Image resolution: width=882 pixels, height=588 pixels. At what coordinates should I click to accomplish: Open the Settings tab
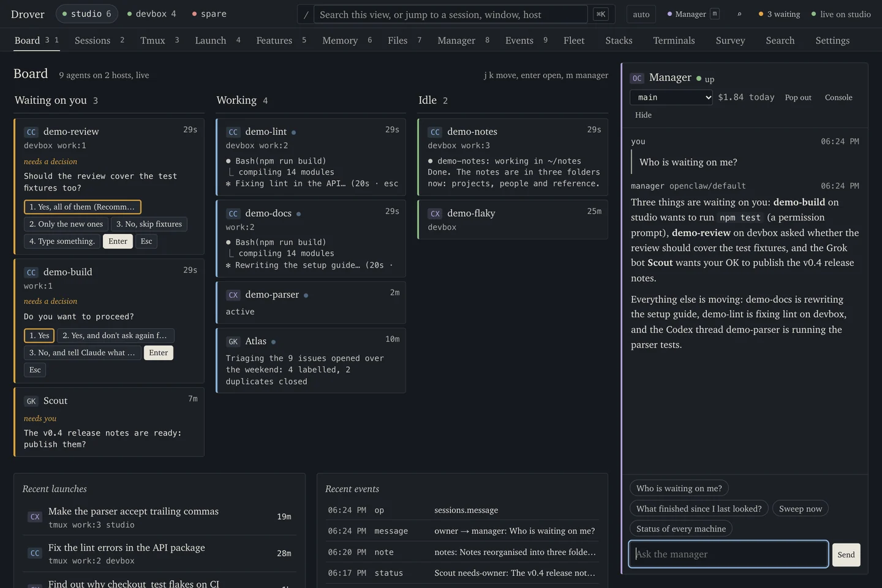pyautogui.click(x=832, y=40)
